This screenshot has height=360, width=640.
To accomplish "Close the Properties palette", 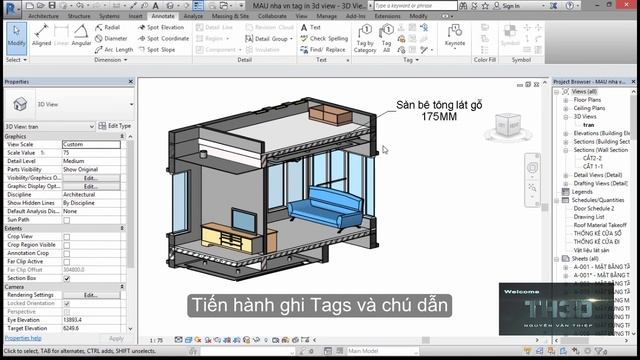I will coord(131,82).
